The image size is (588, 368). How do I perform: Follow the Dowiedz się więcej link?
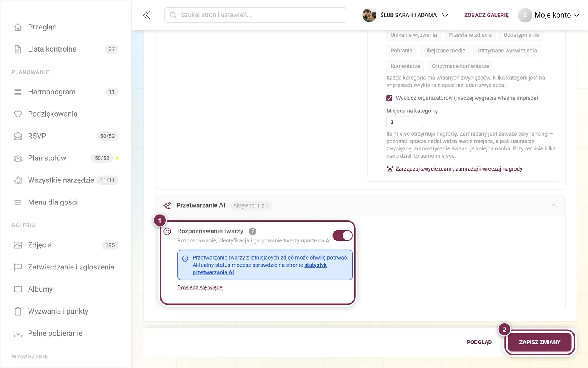pos(200,288)
